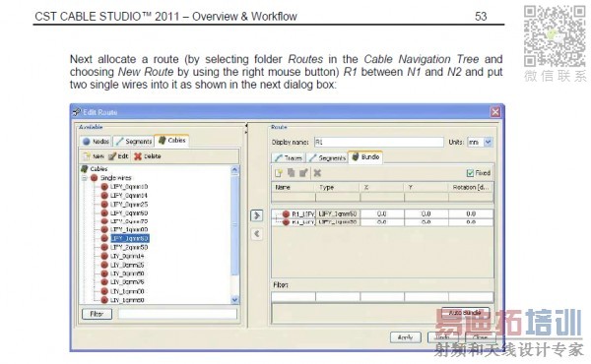This screenshot has width=591, height=364.
Task: Click the Filter button under cable list
Action: [97, 314]
